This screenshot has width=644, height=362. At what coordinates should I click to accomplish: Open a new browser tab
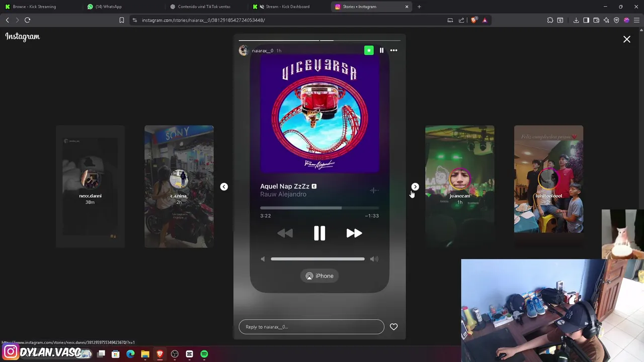pyautogui.click(x=419, y=7)
